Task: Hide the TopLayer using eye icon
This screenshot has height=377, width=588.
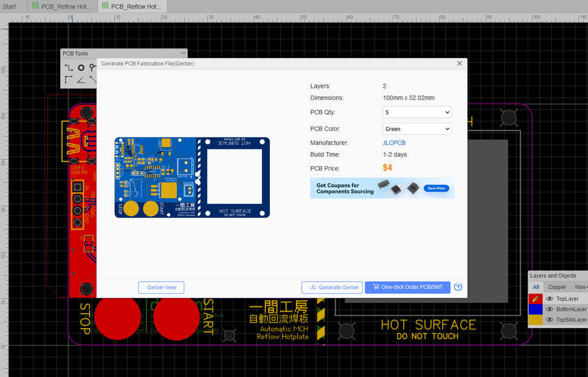Action: point(550,299)
